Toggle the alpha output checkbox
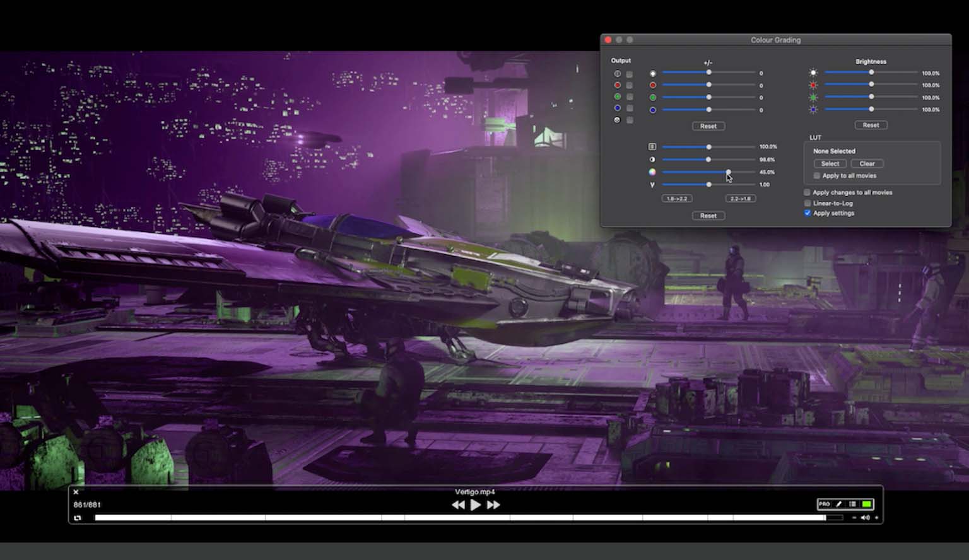The height and width of the screenshot is (560, 969). click(x=630, y=120)
